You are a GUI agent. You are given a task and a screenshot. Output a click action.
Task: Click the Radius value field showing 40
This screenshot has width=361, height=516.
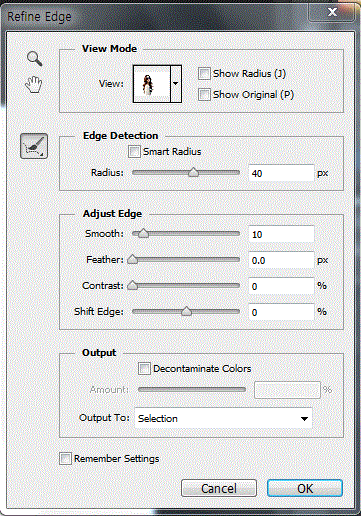coord(281,173)
